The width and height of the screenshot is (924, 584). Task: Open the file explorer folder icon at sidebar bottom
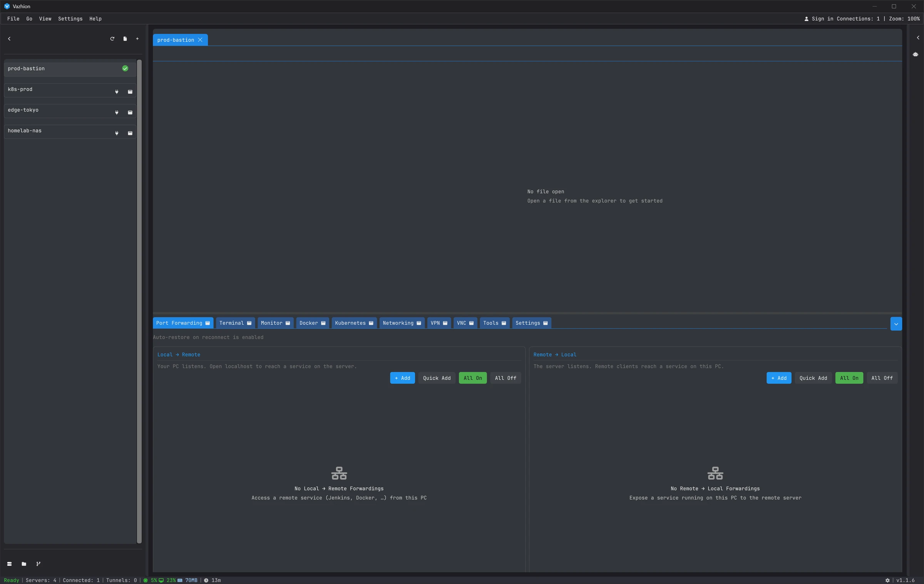pyautogui.click(x=24, y=564)
